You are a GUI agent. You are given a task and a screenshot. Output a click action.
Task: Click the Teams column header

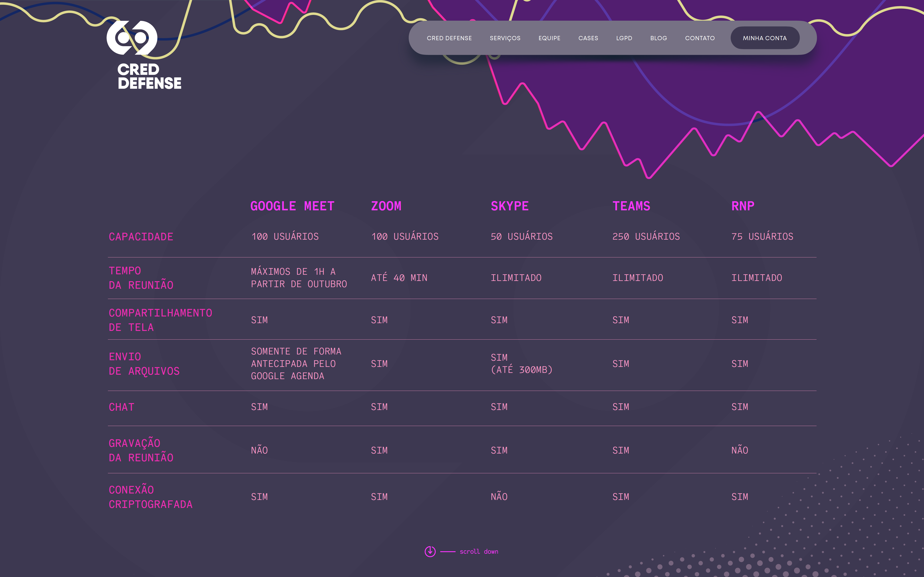pos(631,206)
